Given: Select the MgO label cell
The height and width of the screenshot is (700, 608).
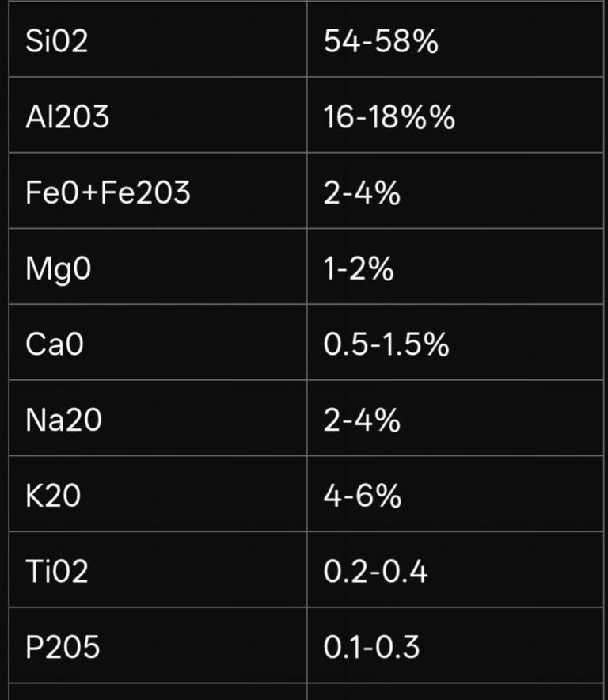Looking at the screenshot, I should pyautogui.click(x=158, y=267).
